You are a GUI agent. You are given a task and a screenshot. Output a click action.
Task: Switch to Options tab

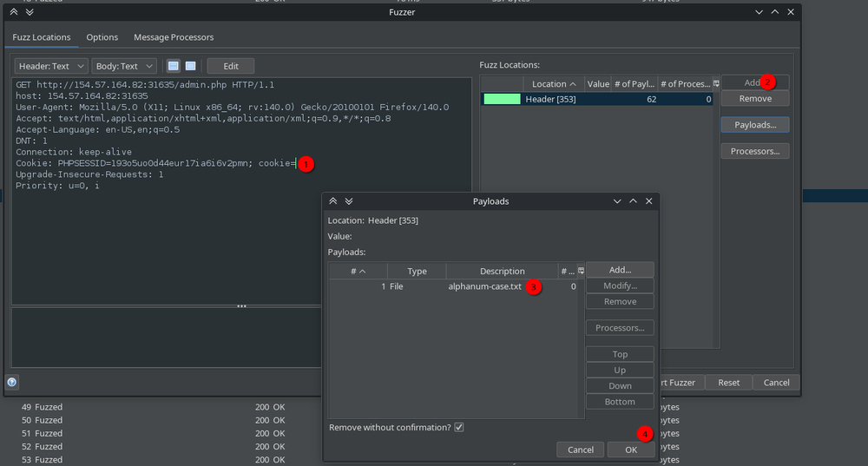pyautogui.click(x=102, y=37)
